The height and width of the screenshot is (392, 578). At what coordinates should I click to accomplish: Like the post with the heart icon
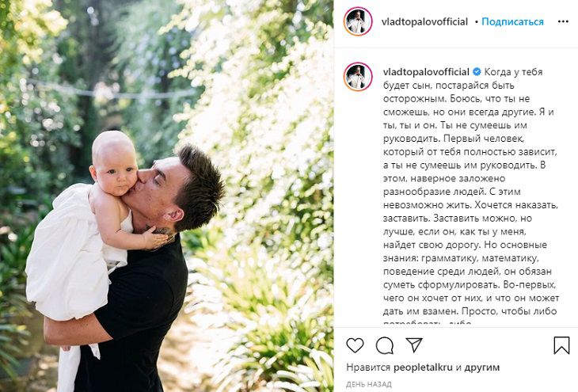pyautogui.click(x=355, y=345)
